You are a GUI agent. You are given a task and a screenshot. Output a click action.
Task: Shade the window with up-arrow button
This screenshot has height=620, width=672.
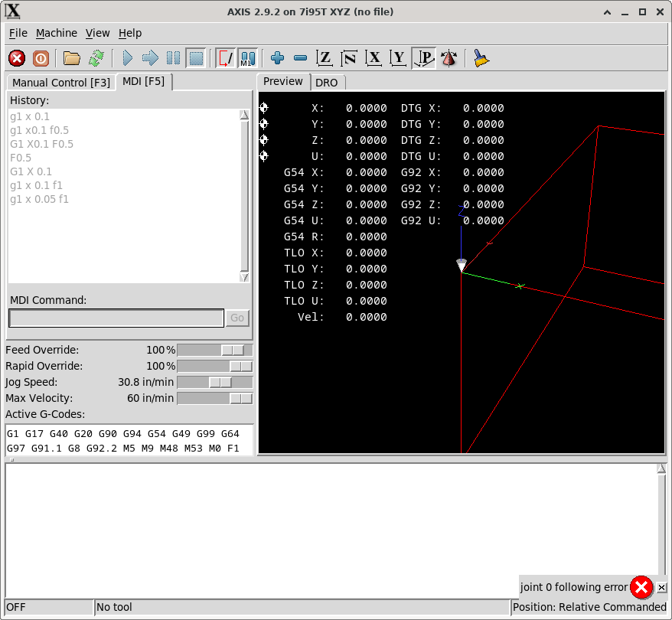coord(607,12)
